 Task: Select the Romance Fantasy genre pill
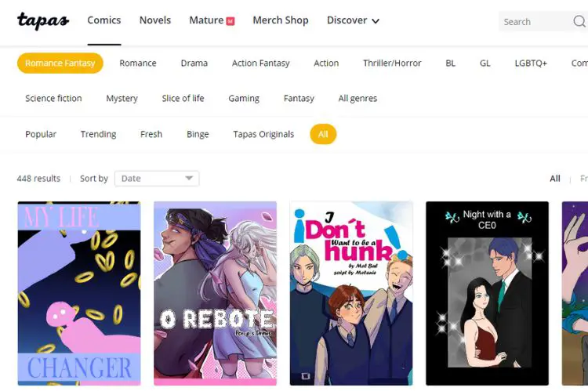tap(60, 63)
